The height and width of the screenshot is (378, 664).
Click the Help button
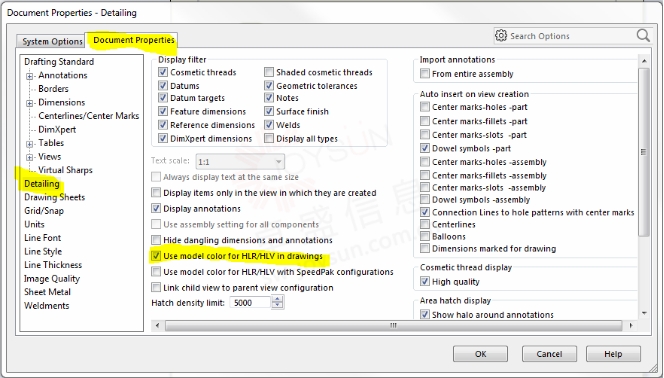tap(613, 354)
